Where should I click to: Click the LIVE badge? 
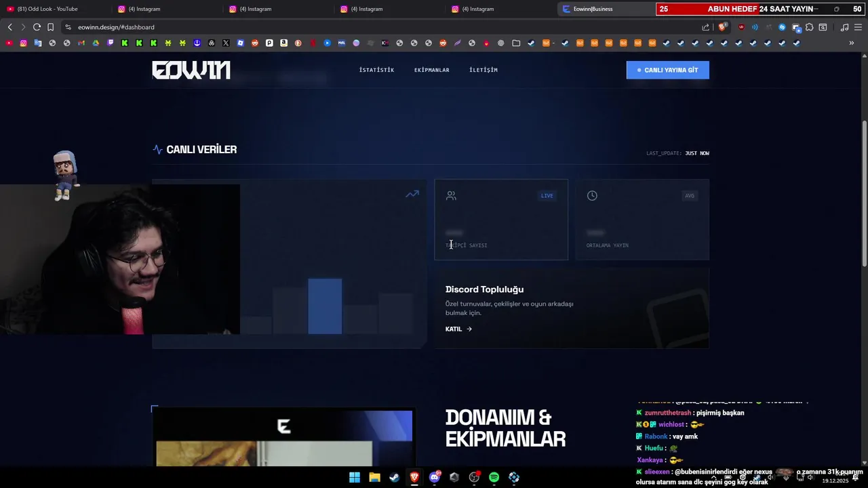pos(547,196)
